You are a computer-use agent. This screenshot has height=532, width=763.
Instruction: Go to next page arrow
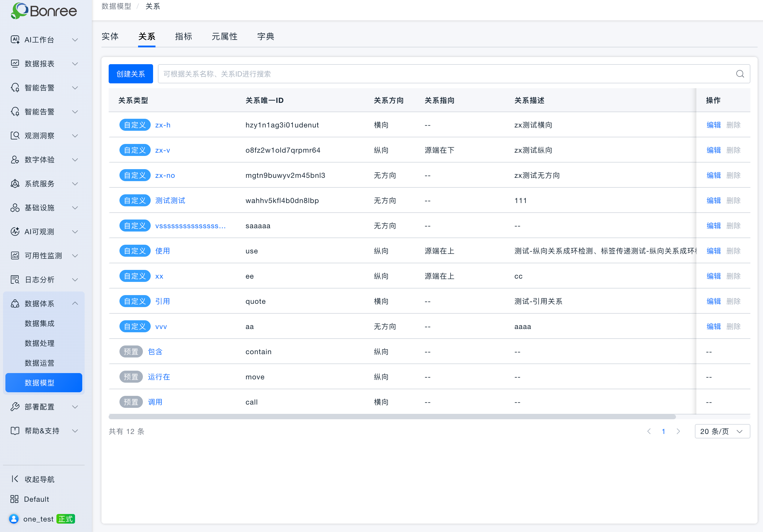(x=678, y=431)
